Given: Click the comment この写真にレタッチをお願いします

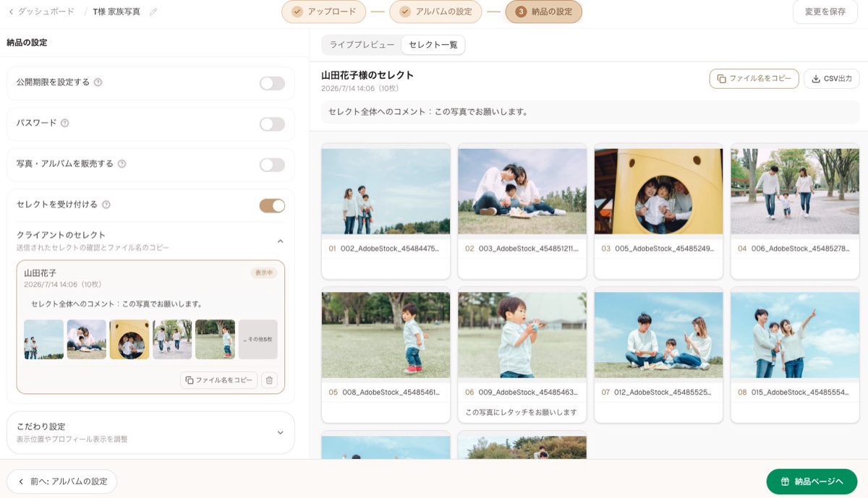Looking at the screenshot, I should 521,412.
